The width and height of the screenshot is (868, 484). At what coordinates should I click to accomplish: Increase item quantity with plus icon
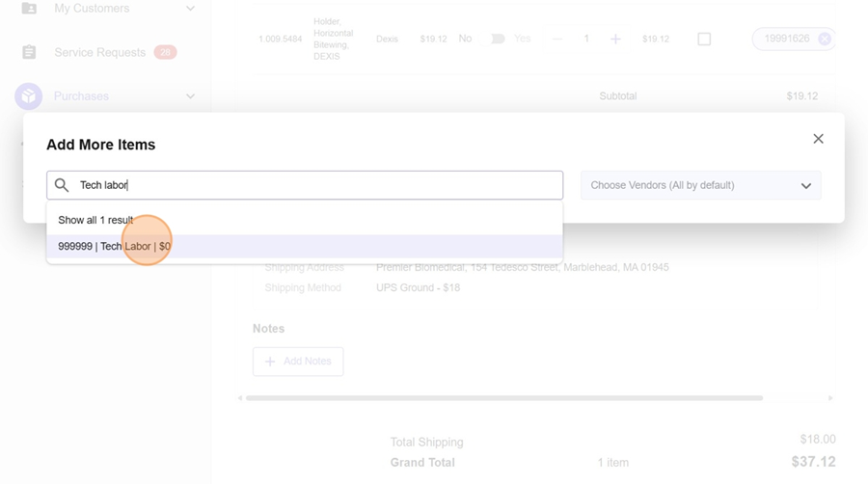615,40
